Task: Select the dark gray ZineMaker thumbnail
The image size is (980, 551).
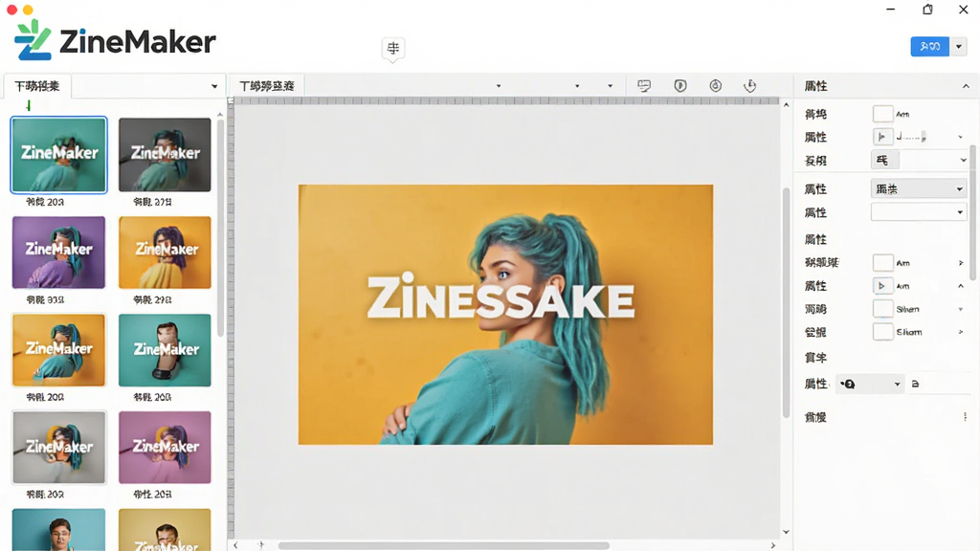Action: [165, 155]
